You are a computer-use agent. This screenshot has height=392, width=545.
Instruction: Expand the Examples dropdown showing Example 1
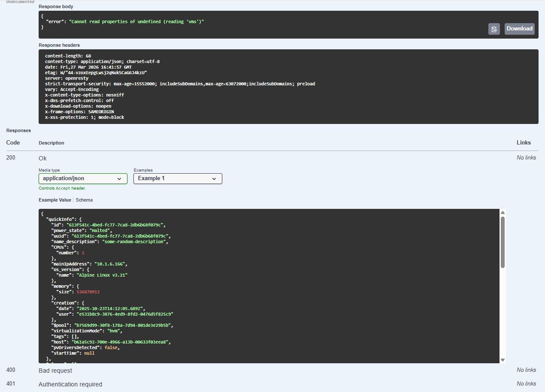point(178,178)
